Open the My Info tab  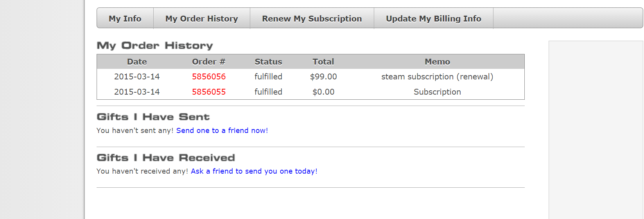coord(125,18)
